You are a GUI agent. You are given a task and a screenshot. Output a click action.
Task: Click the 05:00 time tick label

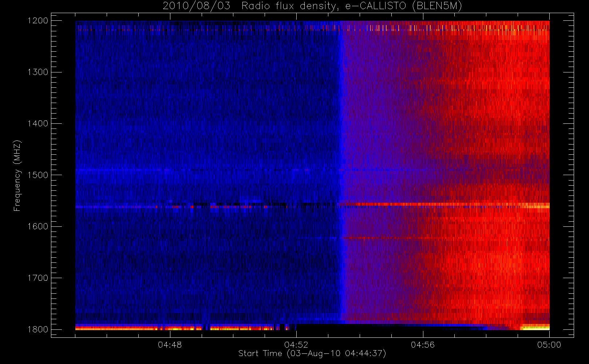pos(549,345)
